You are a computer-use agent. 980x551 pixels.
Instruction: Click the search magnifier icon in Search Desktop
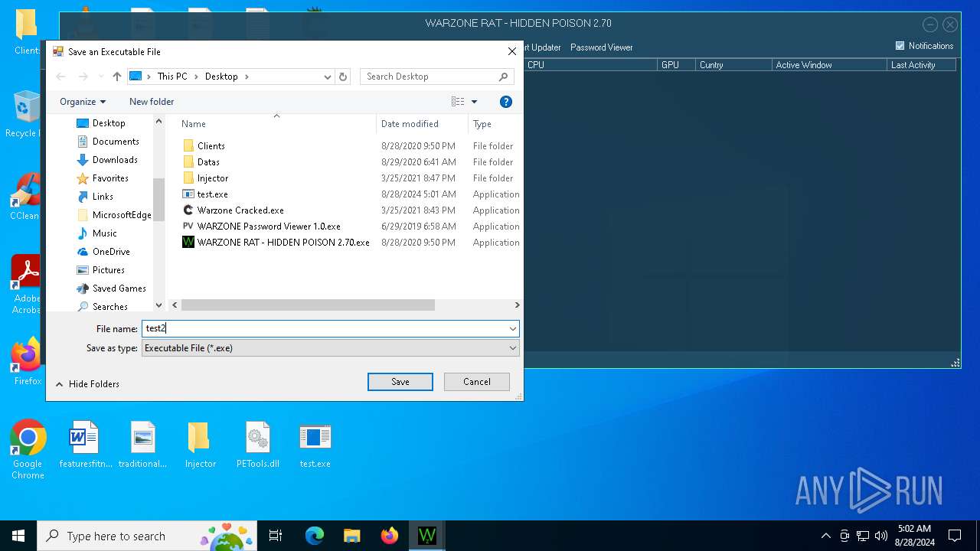[503, 77]
